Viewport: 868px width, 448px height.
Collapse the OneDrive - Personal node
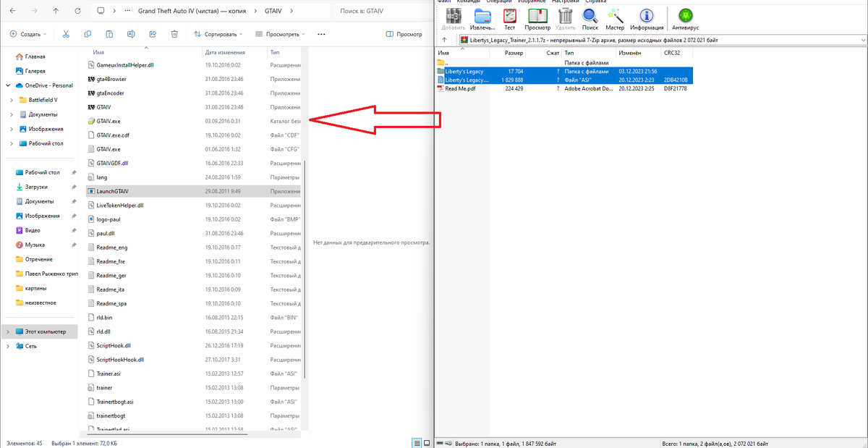click(8, 85)
